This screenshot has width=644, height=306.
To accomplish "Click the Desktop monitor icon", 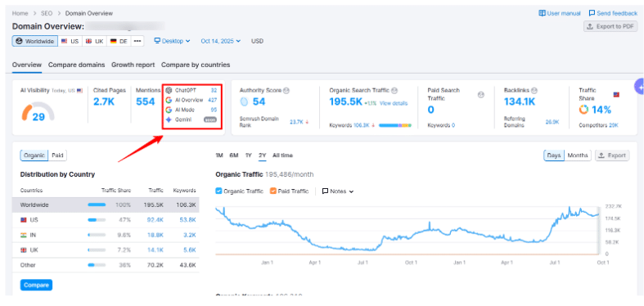I will click(157, 41).
